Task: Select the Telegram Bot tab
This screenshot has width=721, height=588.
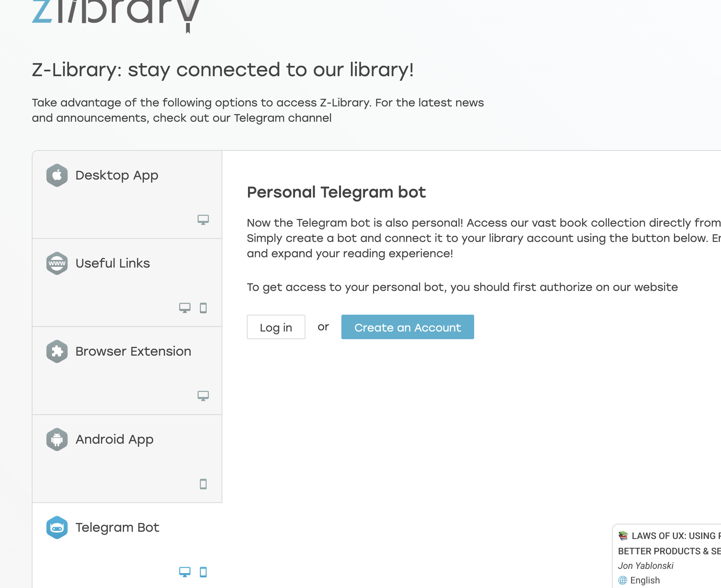Action: click(127, 546)
